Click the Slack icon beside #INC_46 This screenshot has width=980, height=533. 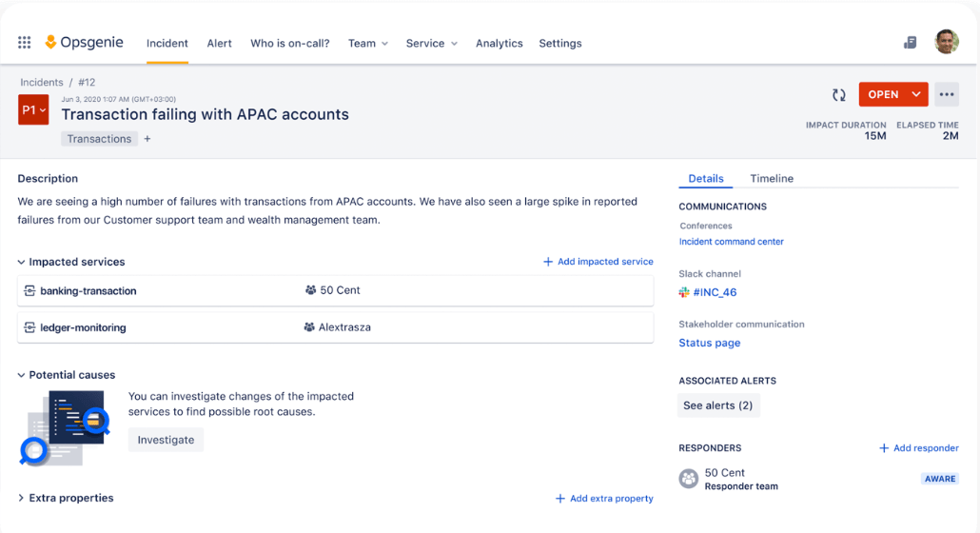[x=684, y=293]
